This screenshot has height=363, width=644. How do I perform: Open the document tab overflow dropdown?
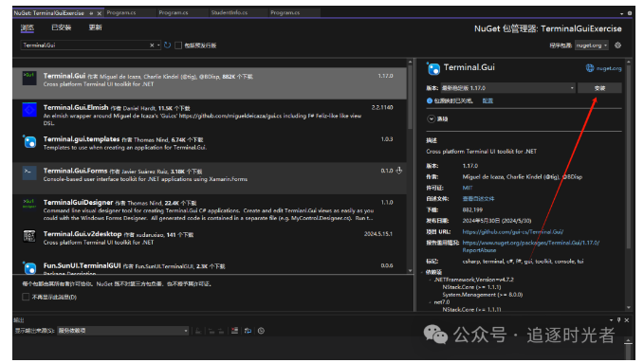(622, 13)
